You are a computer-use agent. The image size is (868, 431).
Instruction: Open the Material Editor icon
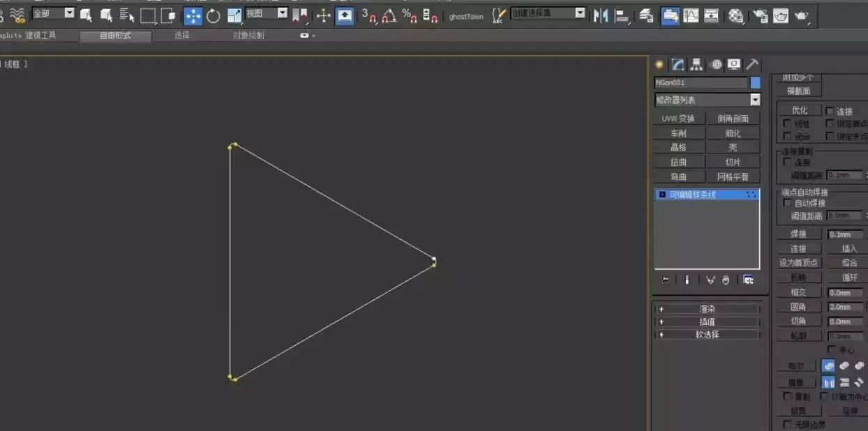click(x=735, y=15)
